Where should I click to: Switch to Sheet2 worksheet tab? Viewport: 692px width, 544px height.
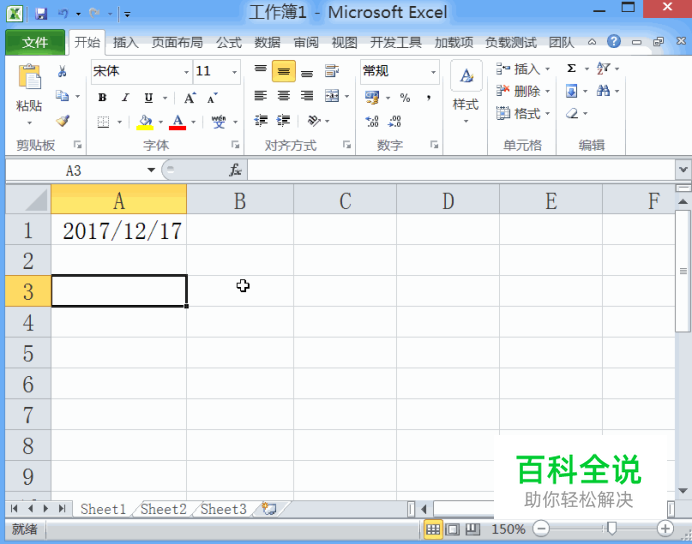pyautogui.click(x=163, y=509)
